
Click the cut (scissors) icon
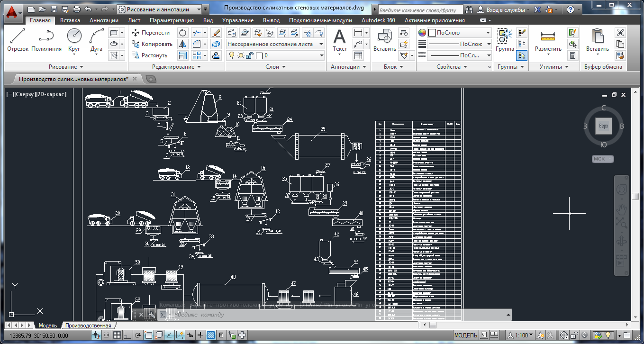pyautogui.click(x=620, y=33)
